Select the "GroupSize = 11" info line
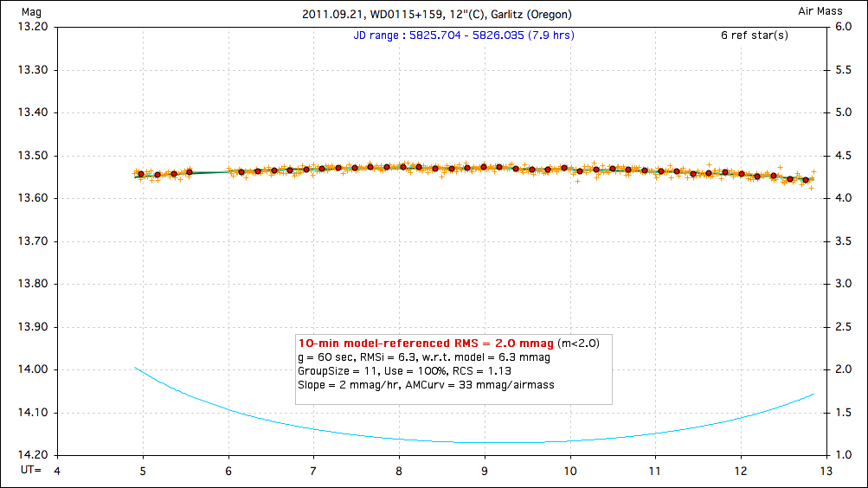This screenshot has height=488, width=868. pos(404,370)
